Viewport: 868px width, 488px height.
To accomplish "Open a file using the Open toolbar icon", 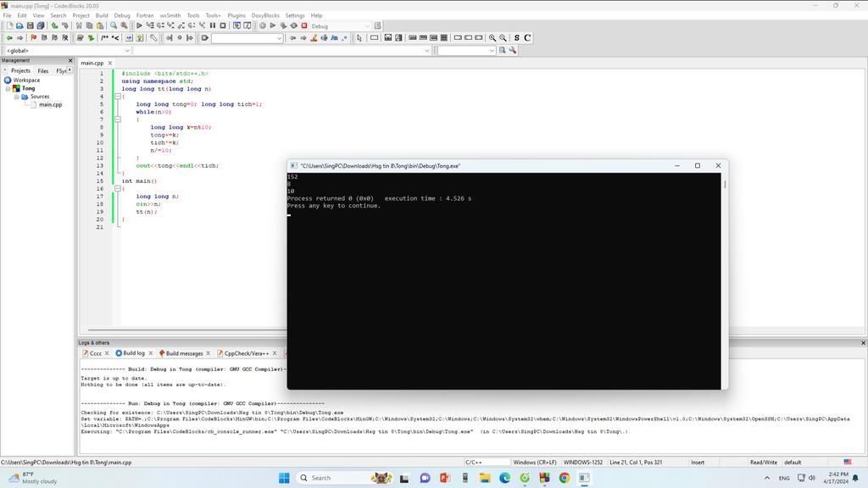I will tap(19, 25).
